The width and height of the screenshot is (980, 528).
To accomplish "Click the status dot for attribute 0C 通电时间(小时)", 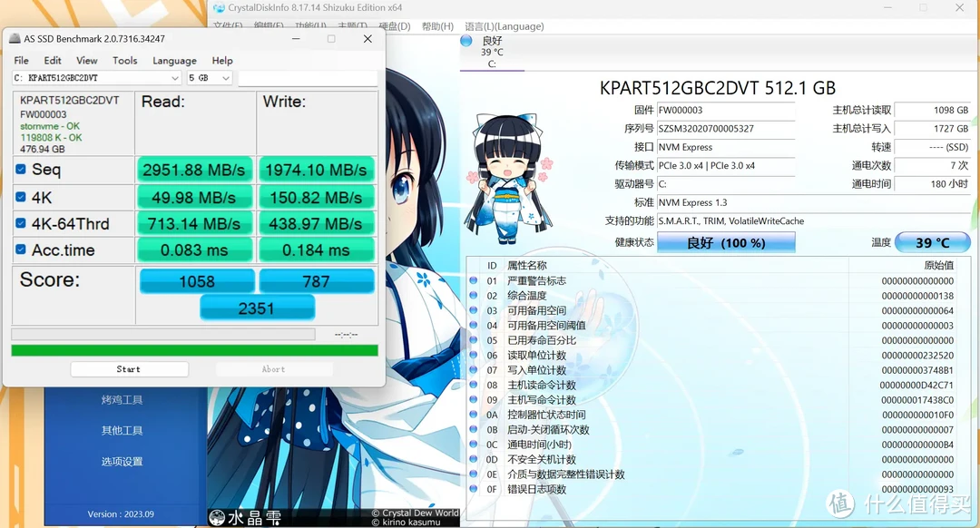I will (474, 445).
